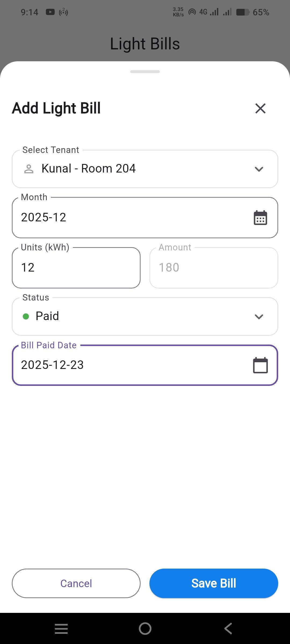Viewport: 290px width, 644px height.
Task: Open the Month calendar picker icon
Action: [x=260, y=218]
